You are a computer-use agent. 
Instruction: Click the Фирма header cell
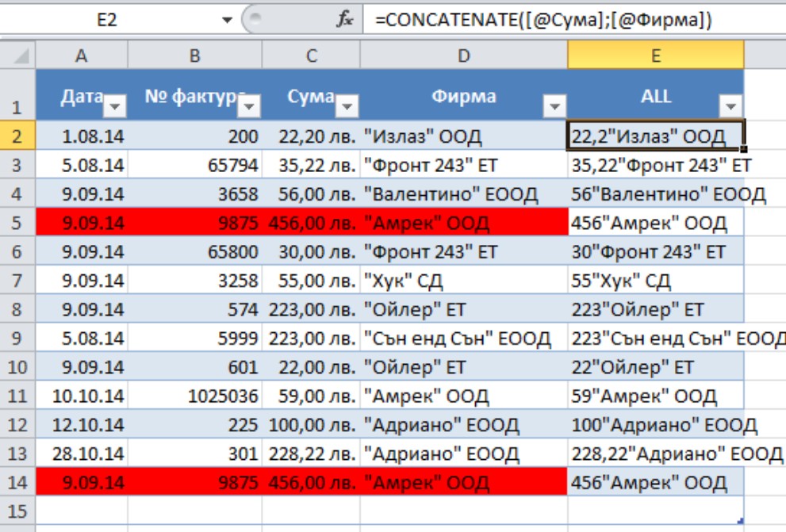(x=464, y=94)
